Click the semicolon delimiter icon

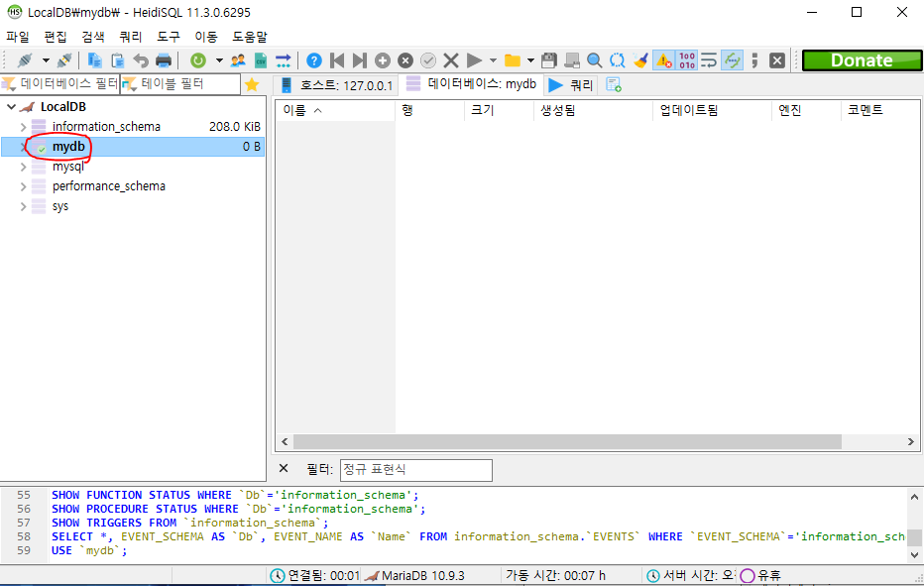point(754,60)
